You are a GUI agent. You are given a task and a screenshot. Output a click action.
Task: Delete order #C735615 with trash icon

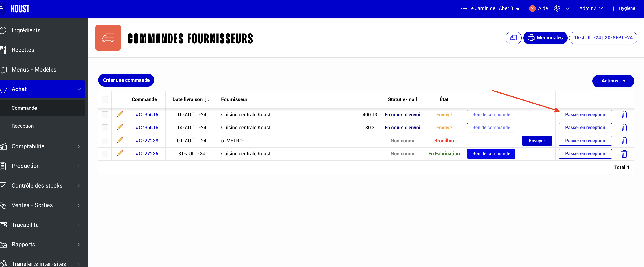[x=624, y=115]
